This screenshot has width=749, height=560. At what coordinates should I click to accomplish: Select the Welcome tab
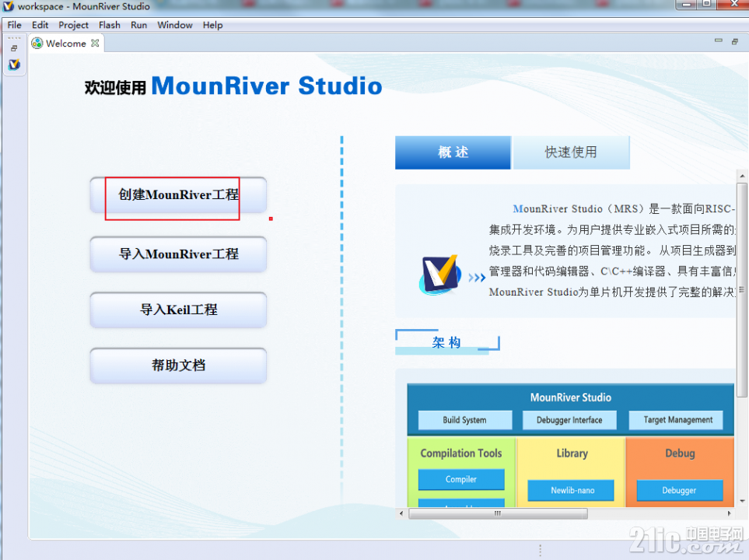point(65,43)
